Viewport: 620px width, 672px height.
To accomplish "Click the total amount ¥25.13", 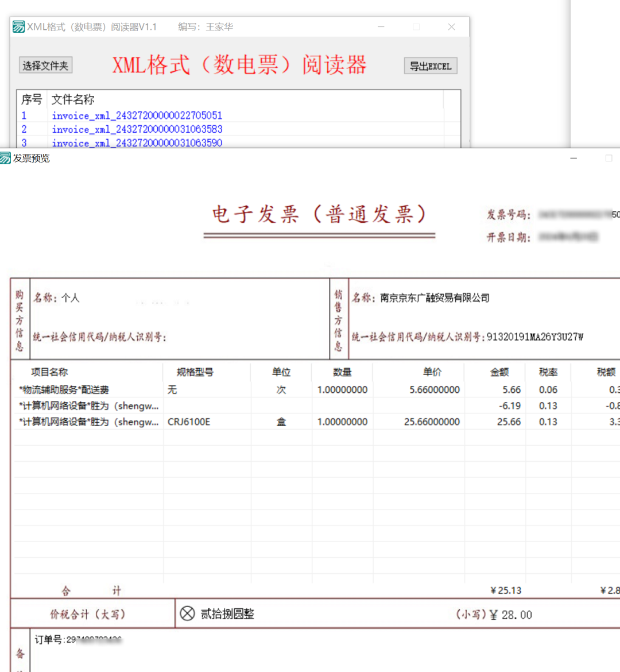I will (x=506, y=590).
